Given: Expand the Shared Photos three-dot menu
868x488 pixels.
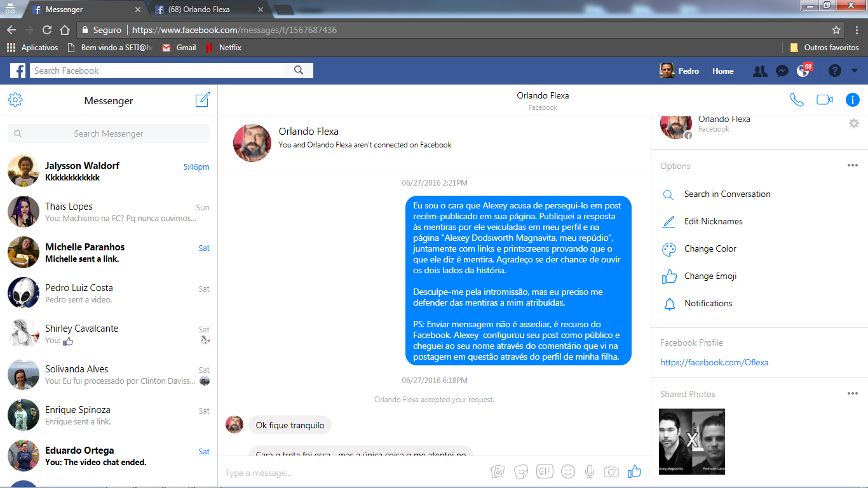Looking at the screenshot, I should pyautogui.click(x=853, y=394).
